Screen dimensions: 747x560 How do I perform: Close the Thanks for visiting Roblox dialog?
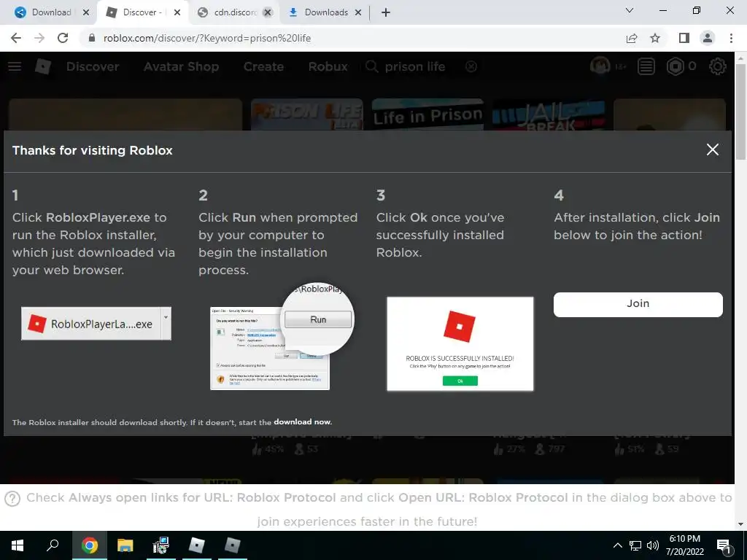coord(712,149)
